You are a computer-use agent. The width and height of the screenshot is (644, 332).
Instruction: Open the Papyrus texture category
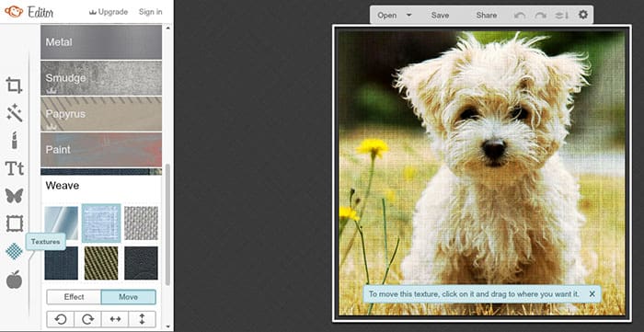coord(101,114)
